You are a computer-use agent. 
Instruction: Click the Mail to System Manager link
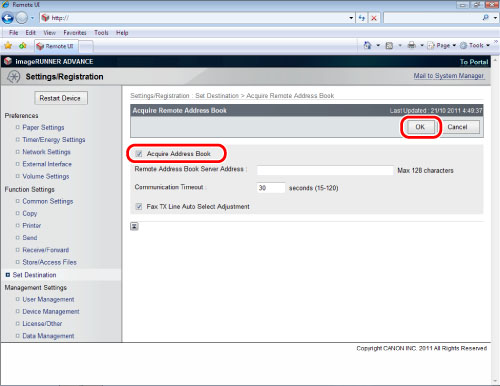pyautogui.click(x=449, y=76)
